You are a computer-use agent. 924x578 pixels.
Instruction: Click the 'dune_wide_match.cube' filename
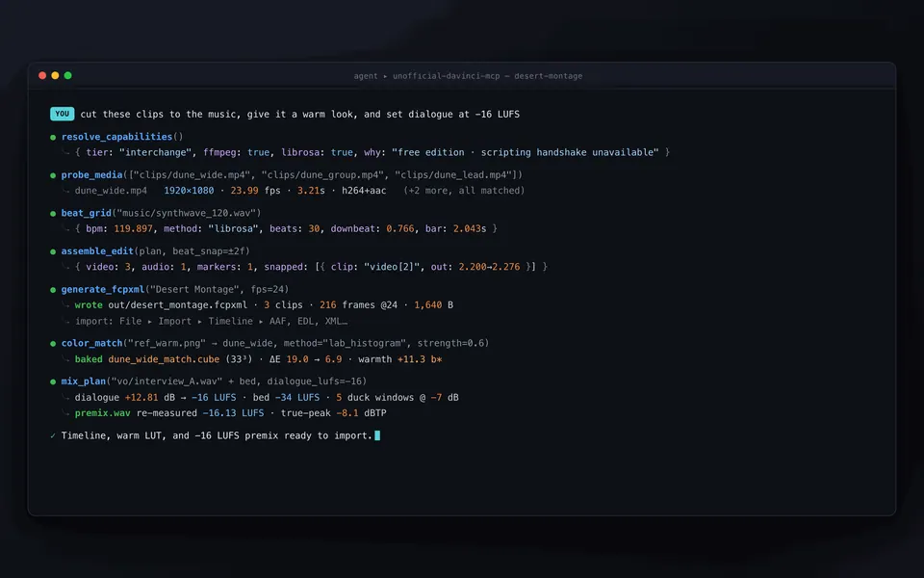pyautogui.click(x=164, y=359)
